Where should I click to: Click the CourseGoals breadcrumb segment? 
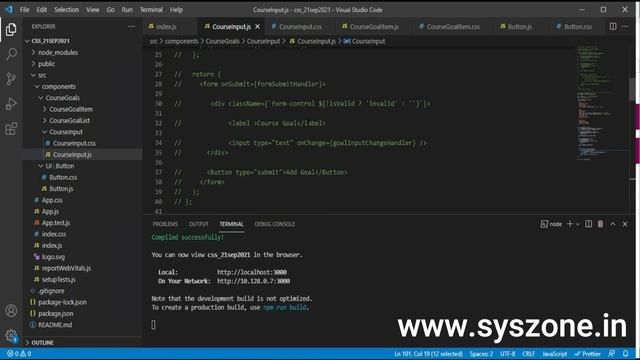point(222,41)
